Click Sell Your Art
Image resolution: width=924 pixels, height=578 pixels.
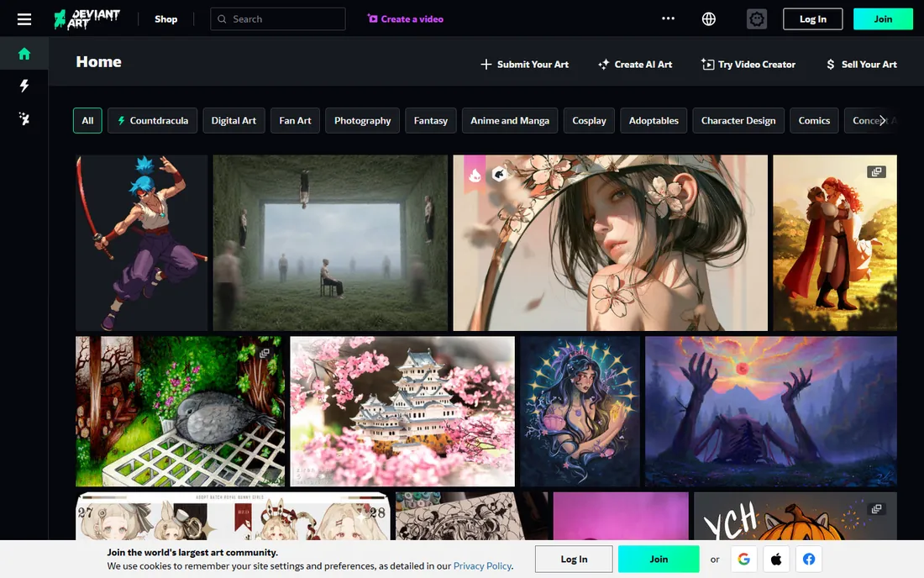click(861, 64)
